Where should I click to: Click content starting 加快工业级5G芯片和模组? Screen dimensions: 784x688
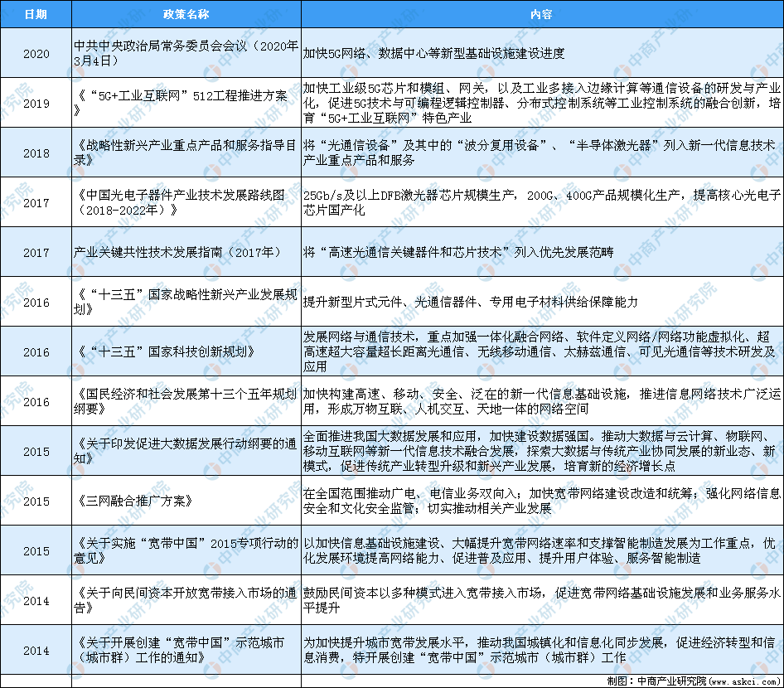542,103
